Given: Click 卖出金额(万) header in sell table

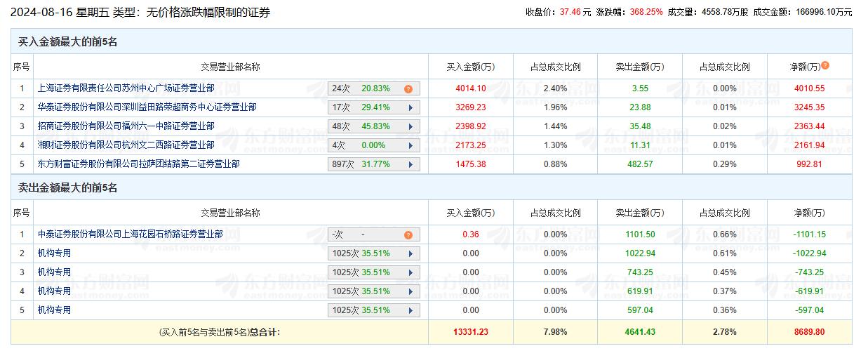Looking at the screenshot, I should (x=639, y=213).
